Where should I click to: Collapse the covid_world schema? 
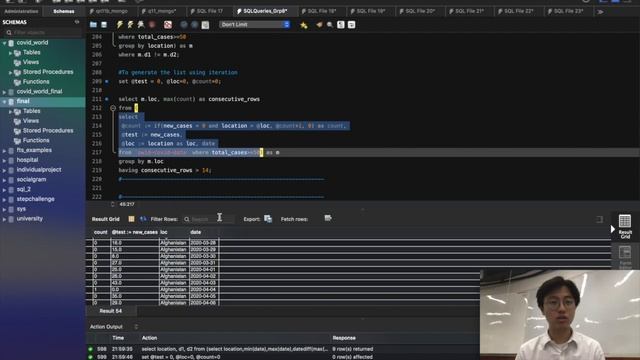(4, 43)
